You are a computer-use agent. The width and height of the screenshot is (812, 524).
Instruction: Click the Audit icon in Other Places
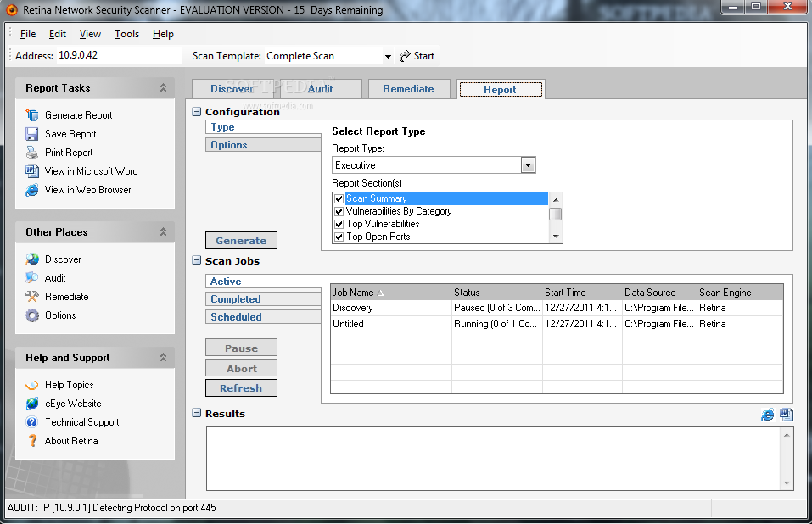click(32, 278)
